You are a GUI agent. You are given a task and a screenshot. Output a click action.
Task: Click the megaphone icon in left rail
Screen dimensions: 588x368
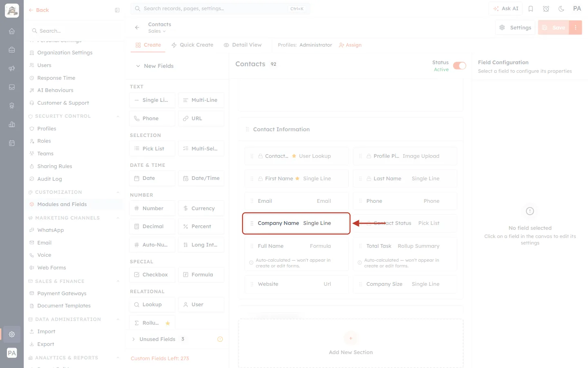click(12, 68)
